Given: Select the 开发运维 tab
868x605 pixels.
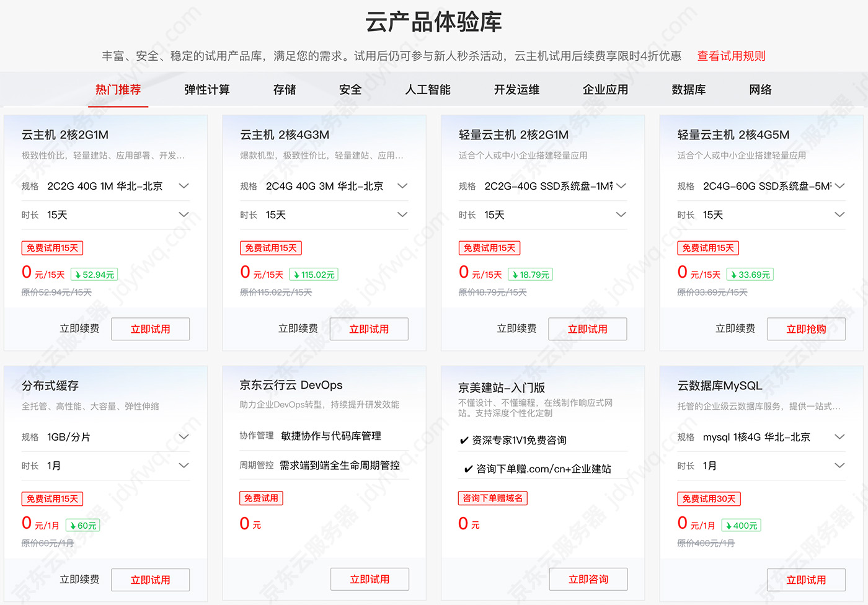Looking at the screenshot, I should (516, 90).
